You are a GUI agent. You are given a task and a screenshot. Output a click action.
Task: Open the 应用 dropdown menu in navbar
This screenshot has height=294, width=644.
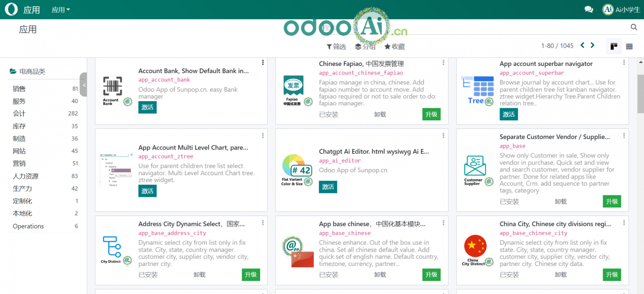pyautogui.click(x=61, y=10)
